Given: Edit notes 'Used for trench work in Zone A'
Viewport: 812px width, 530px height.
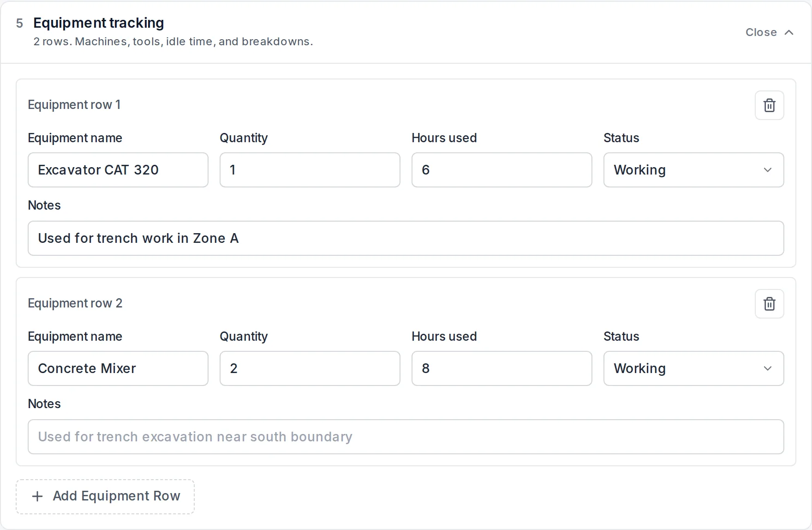Looking at the screenshot, I should point(406,238).
